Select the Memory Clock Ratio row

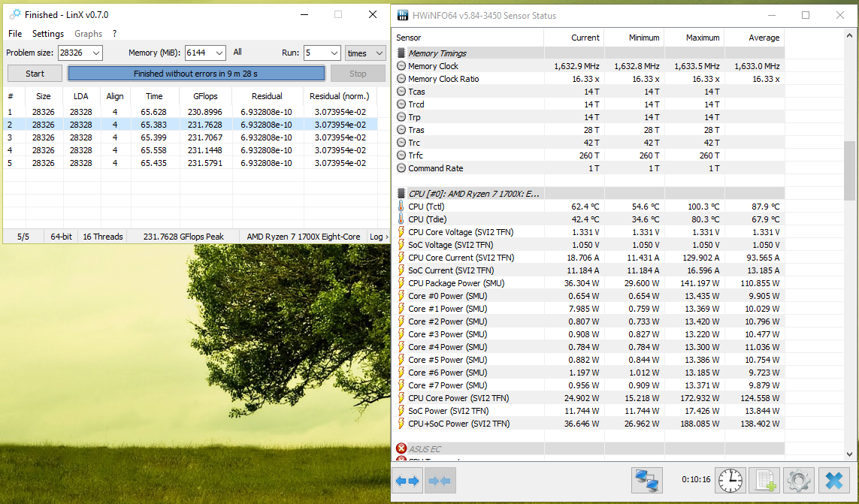coord(589,79)
